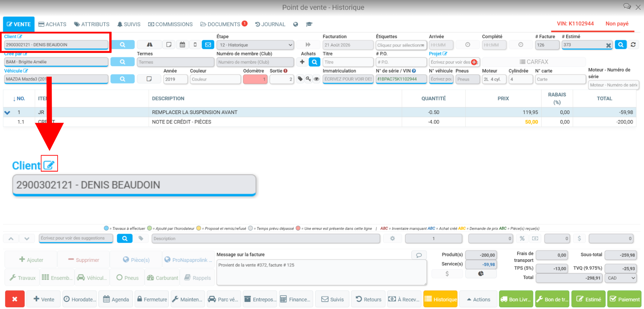Sort by the NO. column header

19,99
